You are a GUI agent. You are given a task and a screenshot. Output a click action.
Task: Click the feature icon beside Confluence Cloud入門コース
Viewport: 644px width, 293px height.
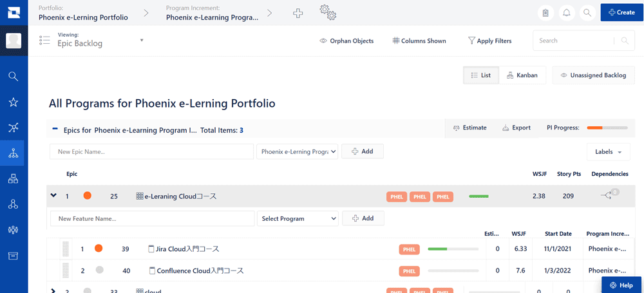tap(152, 271)
